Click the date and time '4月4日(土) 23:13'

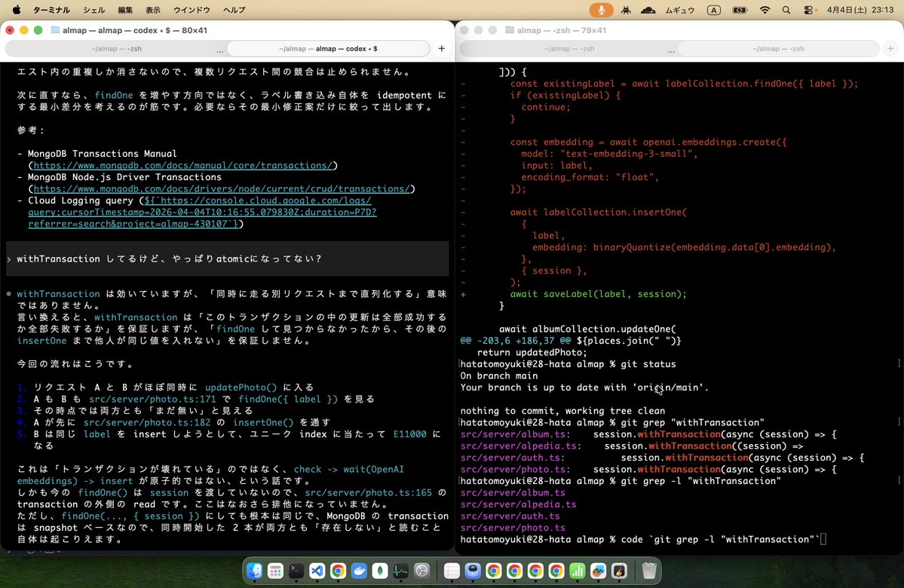860,10
